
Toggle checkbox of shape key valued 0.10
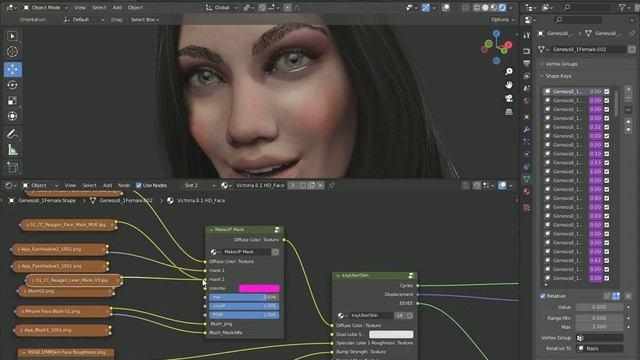tap(607, 154)
